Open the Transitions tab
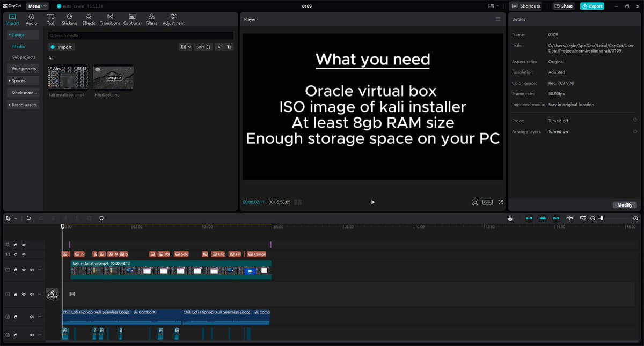The height and width of the screenshot is (346, 644). pyautogui.click(x=110, y=19)
